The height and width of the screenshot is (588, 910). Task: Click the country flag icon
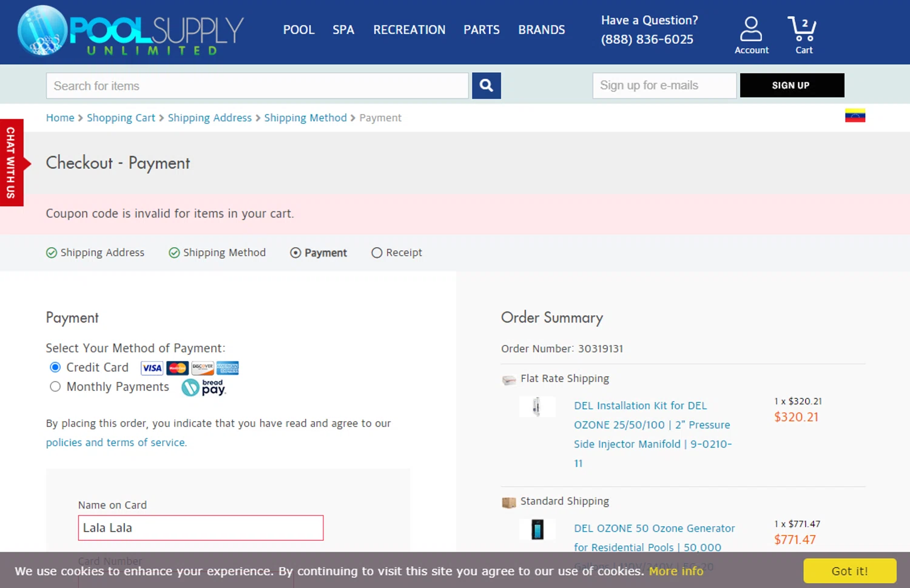point(855,116)
